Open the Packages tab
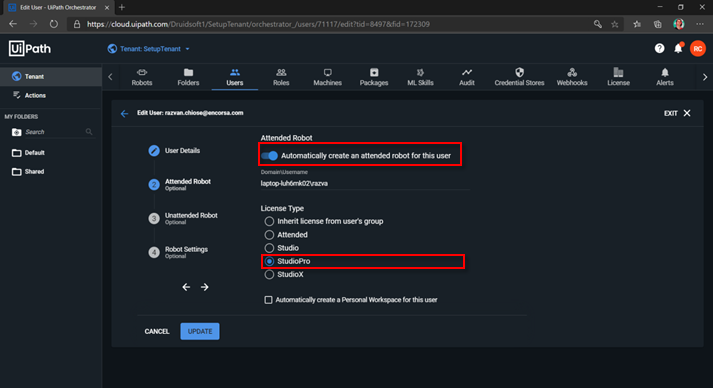Screen dimensions: 713x388 (x=374, y=77)
